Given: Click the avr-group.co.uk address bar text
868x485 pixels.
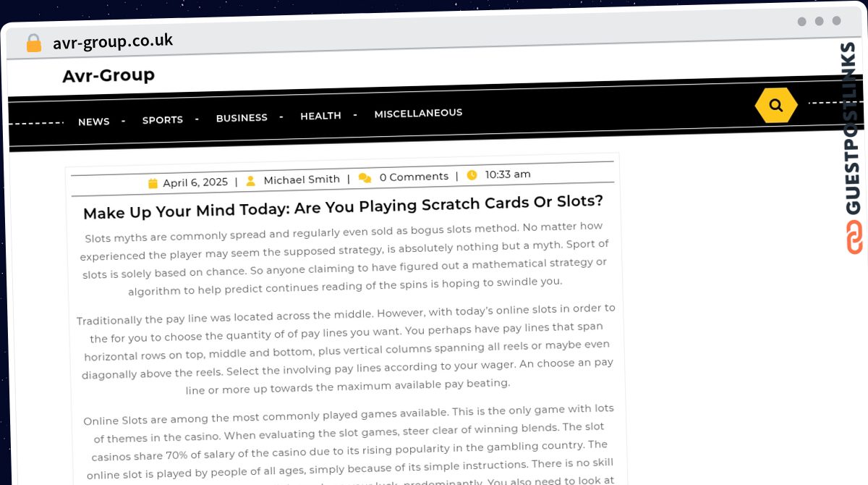Looking at the screenshot, I should point(113,41).
